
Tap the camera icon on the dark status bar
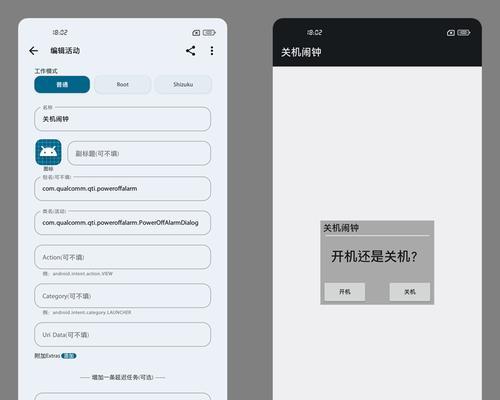coord(451,33)
